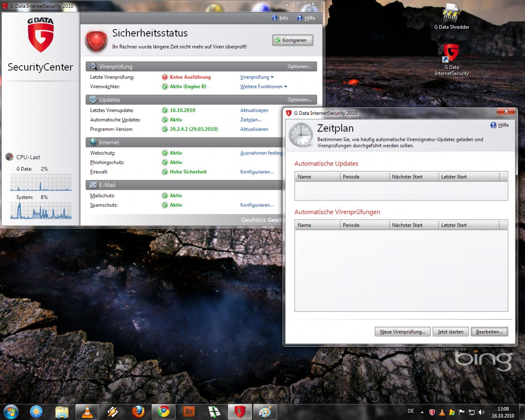Click Aktualisieren next to Letztes Virenupdate
The image size is (525, 420).
(254, 110)
